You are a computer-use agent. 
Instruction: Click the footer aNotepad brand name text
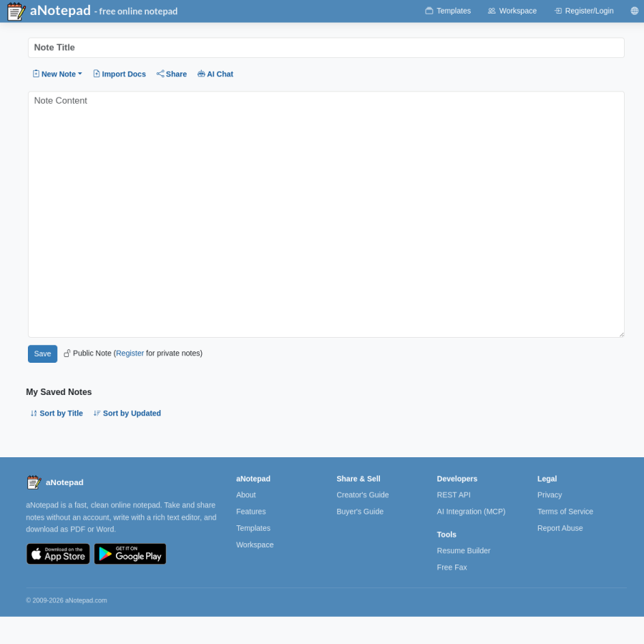(x=64, y=482)
